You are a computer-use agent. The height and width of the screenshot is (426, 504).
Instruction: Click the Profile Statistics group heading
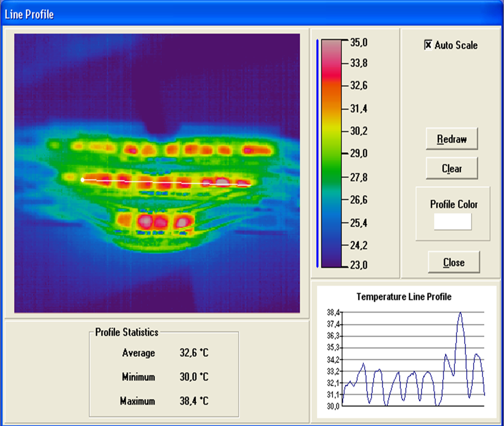pos(126,332)
